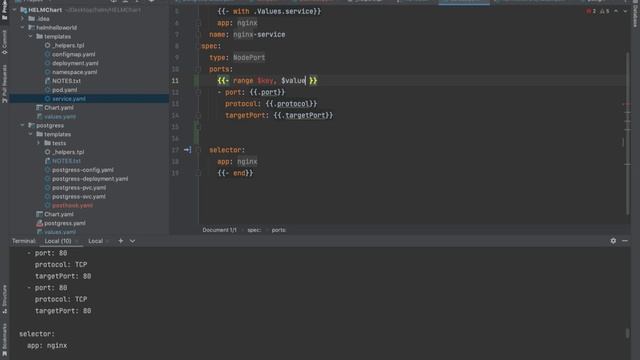This screenshot has width=640, height=360.
Task: Click the spec: breadcrumb
Action: point(254,230)
